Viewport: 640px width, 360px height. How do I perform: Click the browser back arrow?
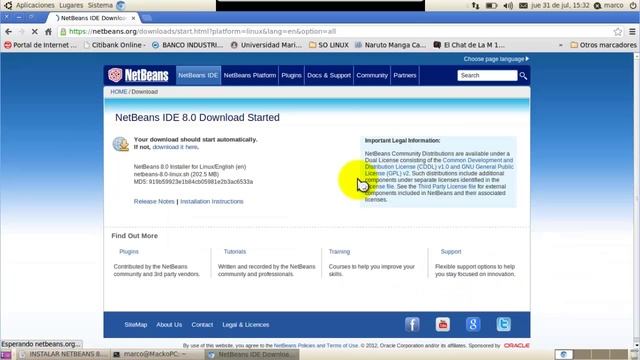[x=9, y=31]
